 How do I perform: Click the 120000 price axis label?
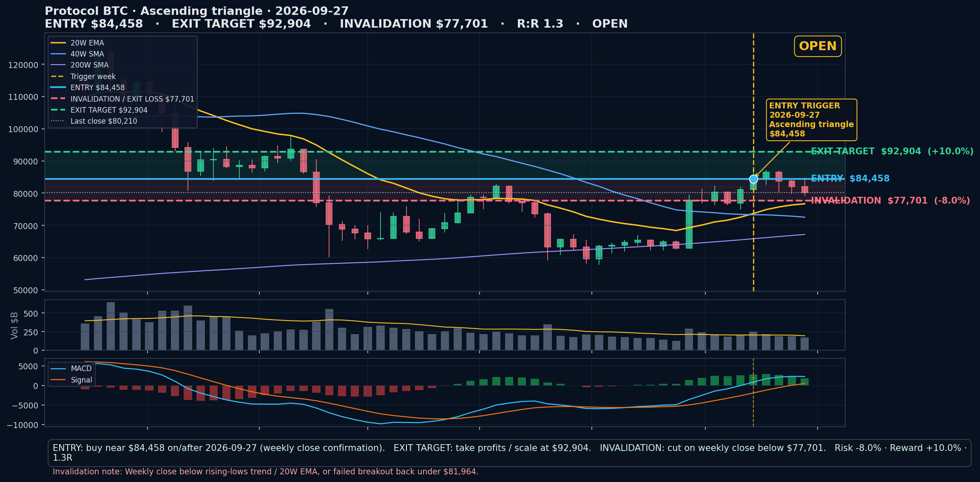tap(23, 65)
